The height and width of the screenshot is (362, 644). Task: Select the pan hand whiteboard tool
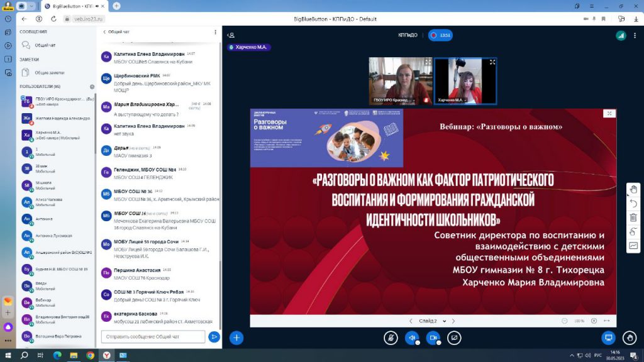[633, 190]
